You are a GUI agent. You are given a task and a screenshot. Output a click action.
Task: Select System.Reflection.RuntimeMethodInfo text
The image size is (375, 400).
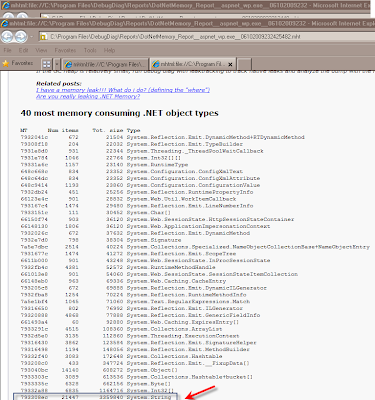pyautogui.click(x=186, y=295)
